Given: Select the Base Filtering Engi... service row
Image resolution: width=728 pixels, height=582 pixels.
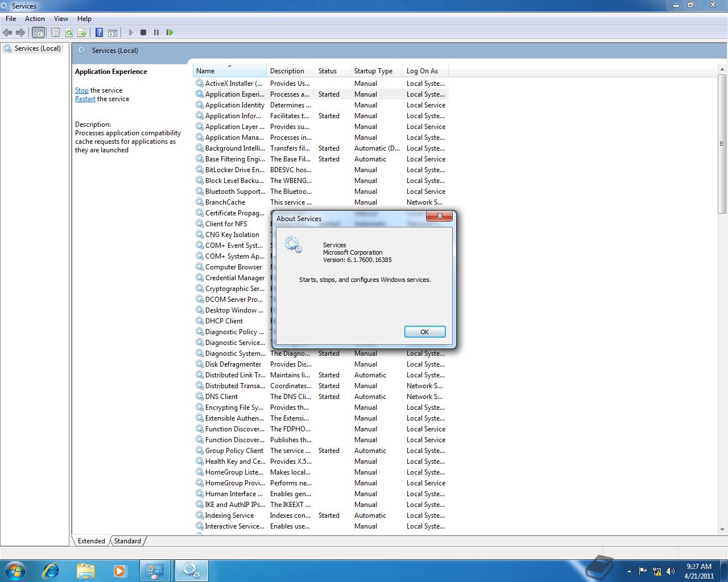Looking at the screenshot, I should click(321, 159).
